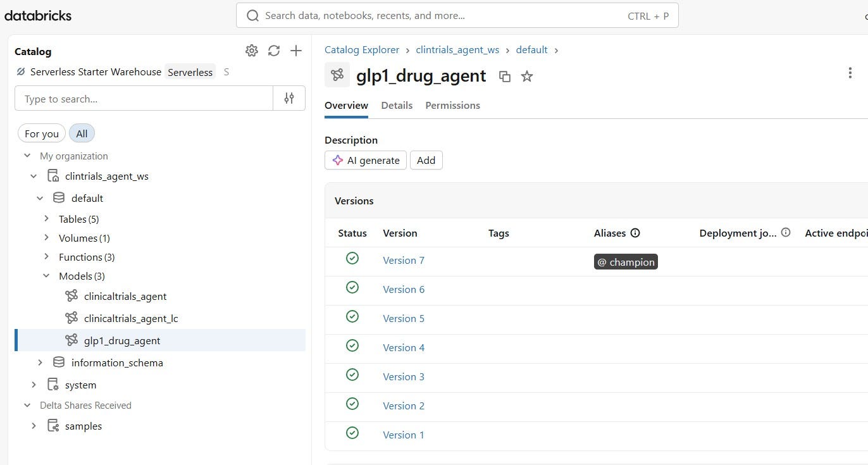Open catalog settings gear icon
This screenshot has height=465, width=868.
tap(252, 51)
